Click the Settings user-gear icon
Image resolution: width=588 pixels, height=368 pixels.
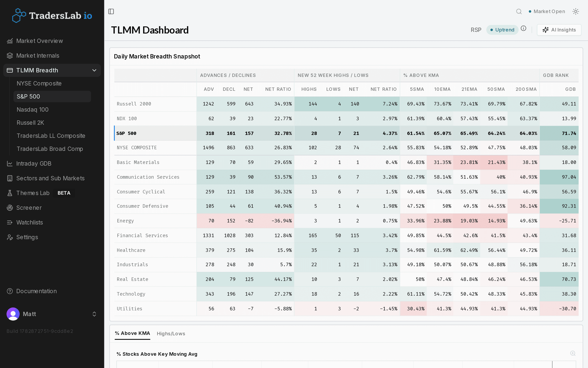pyautogui.click(x=10, y=237)
